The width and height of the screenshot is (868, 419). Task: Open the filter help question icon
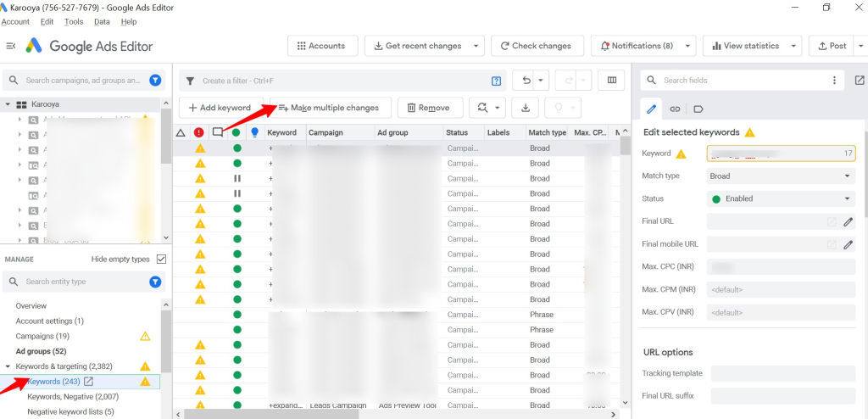(497, 81)
